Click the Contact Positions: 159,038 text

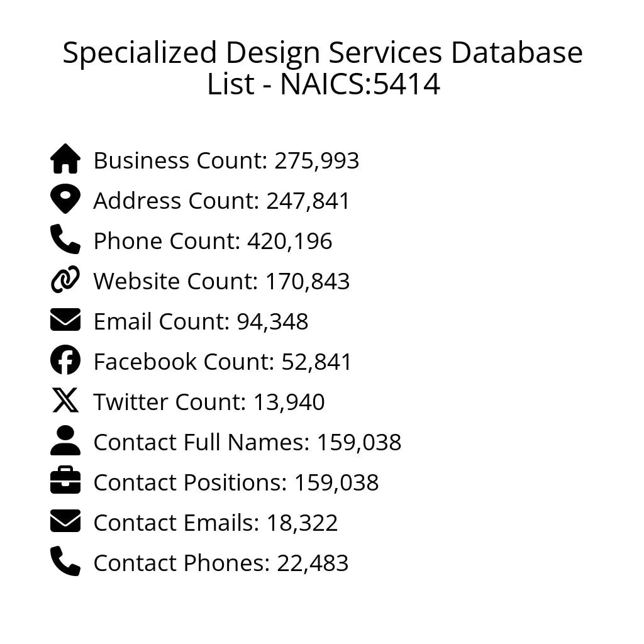tap(236, 483)
